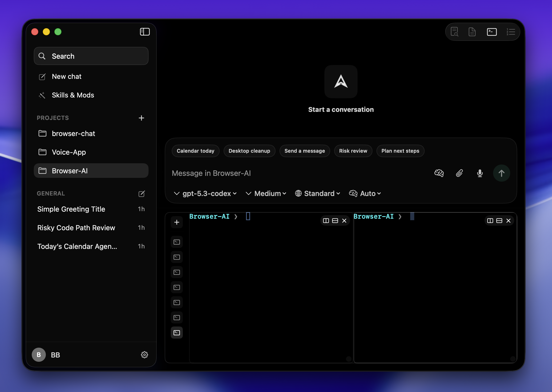Toggle the terminal panel icon in top toolbar
This screenshot has height=392, width=552.
pos(492,32)
